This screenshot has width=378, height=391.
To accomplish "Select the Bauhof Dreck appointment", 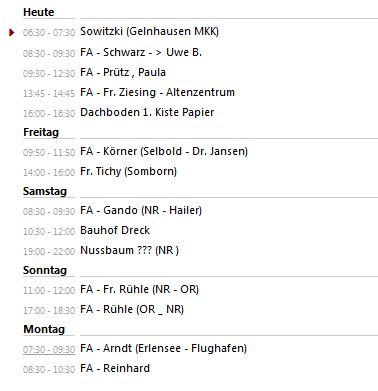I will (115, 230).
